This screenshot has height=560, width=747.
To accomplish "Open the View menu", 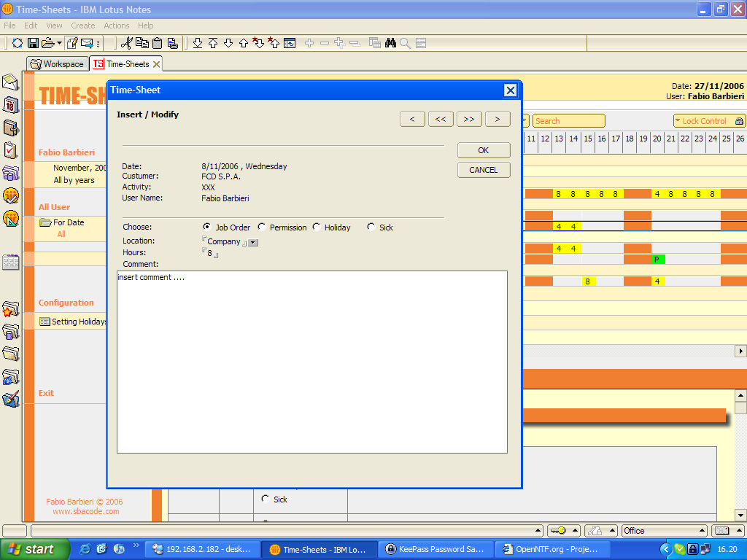I will [x=54, y=26].
